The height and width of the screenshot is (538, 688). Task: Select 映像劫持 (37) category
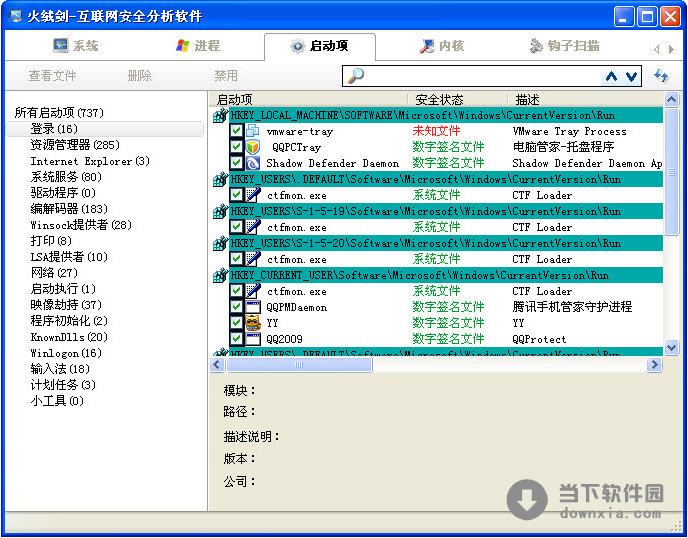[66, 305]
